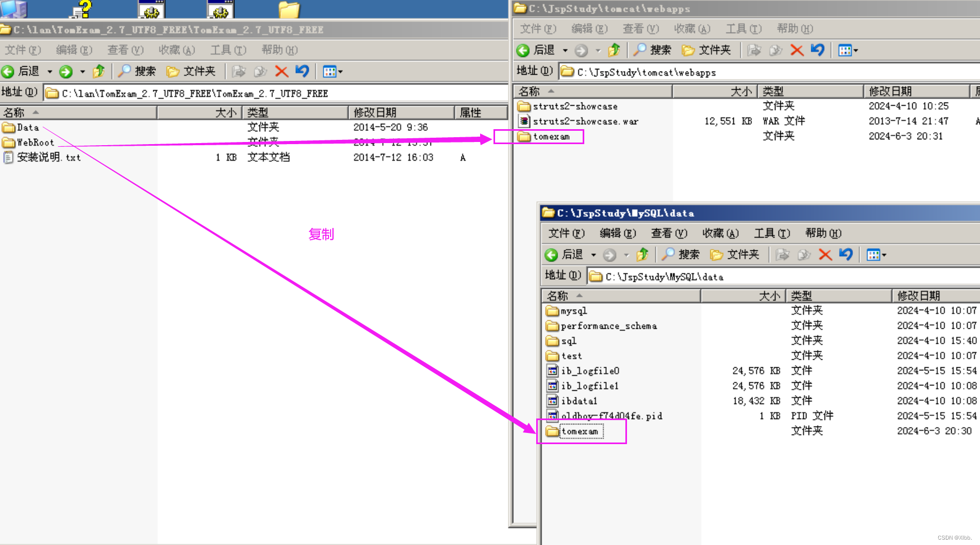Click address field in webapps window

click(769, 72)
